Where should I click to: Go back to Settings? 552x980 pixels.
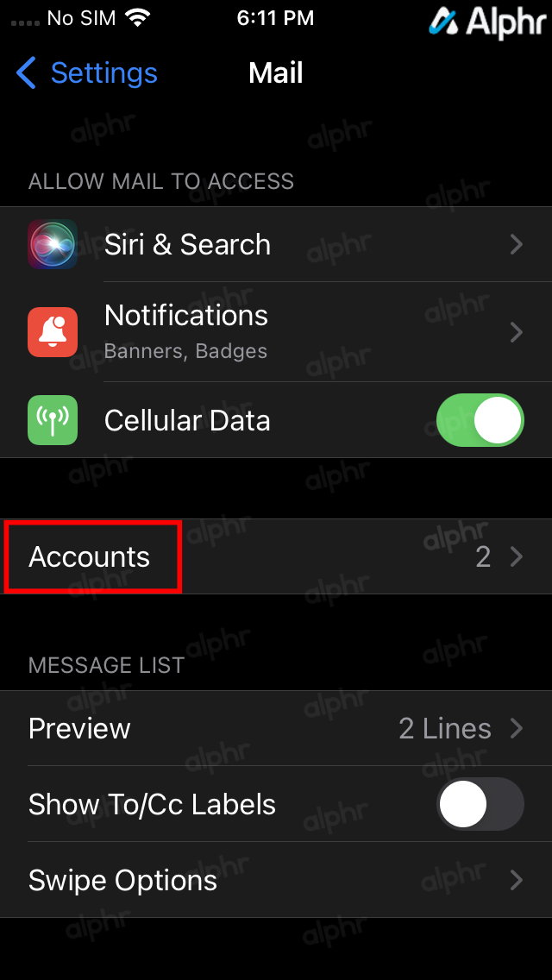click(x=87, y=72)
